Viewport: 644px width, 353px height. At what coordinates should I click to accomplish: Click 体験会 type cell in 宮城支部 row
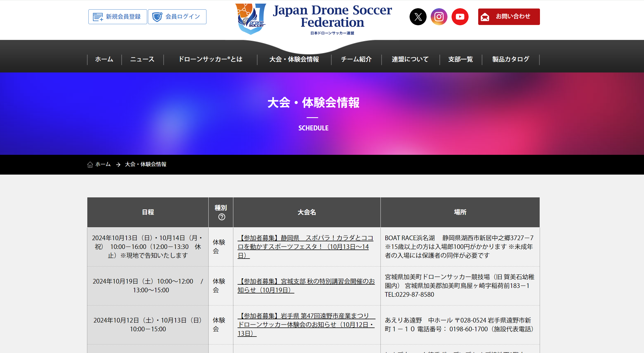tap(221, 286)
